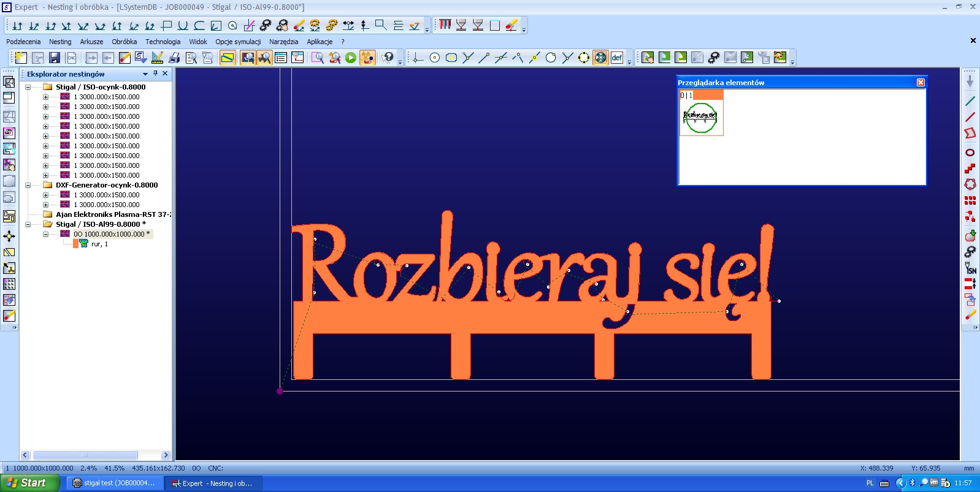The height and width of the screenshot is (492, 980).
Task: Click the help question mark icon
Action: (388, 58)
